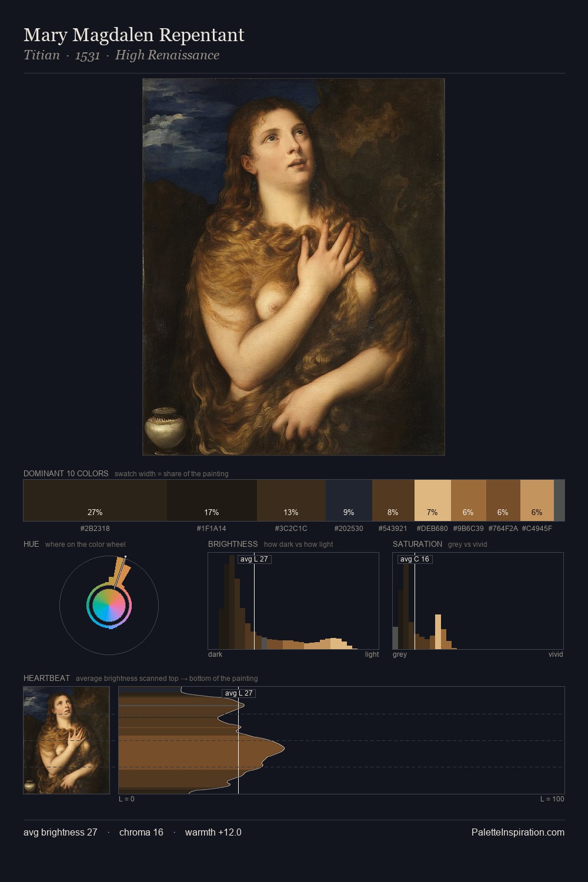This screenshot has width=588, height=882.
Task: Select the #1F1A14 swatch at 17%
Action: pos(212,500)
